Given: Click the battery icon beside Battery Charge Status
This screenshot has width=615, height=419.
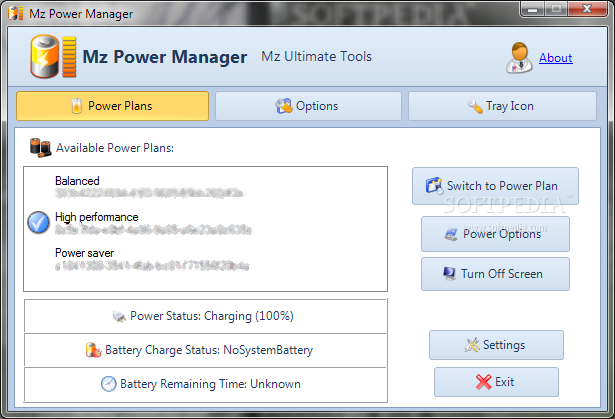Looking at the screenshot, I should coord(93,350).
